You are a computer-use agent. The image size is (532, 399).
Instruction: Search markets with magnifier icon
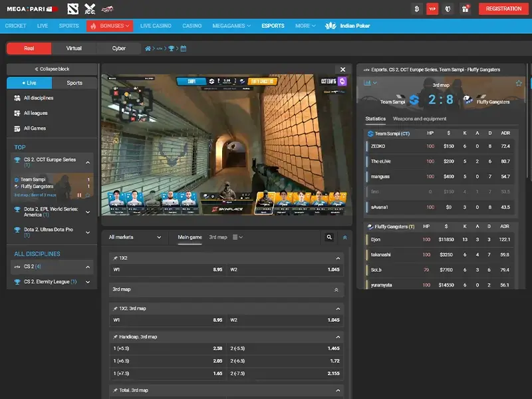[x=329, y=237]
